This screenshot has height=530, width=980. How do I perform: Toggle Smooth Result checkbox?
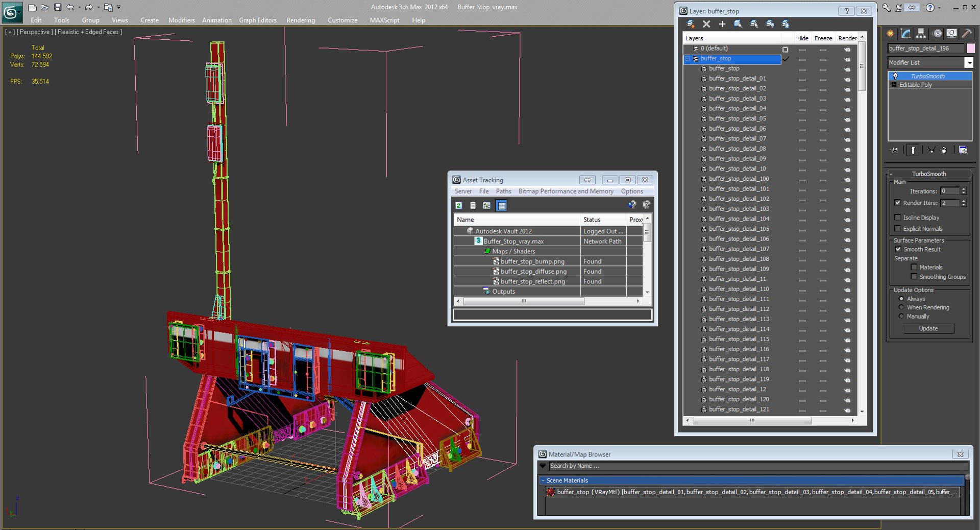tap(898, 249)
